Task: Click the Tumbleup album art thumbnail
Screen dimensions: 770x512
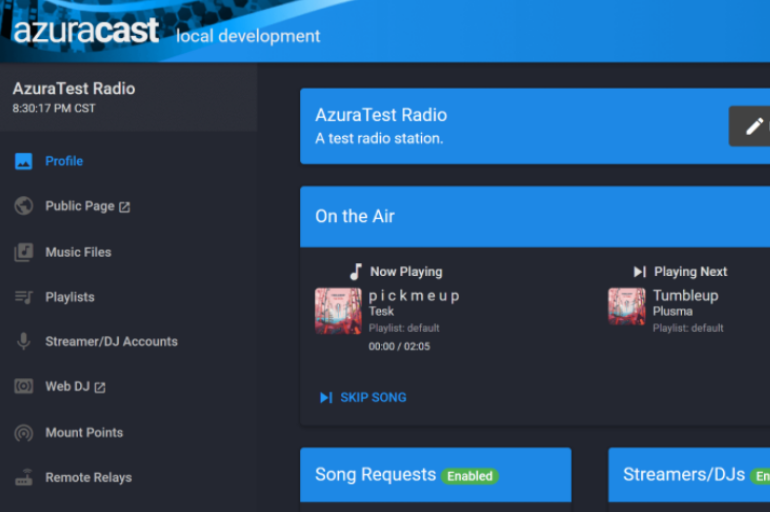Action: tap(627, 307)
